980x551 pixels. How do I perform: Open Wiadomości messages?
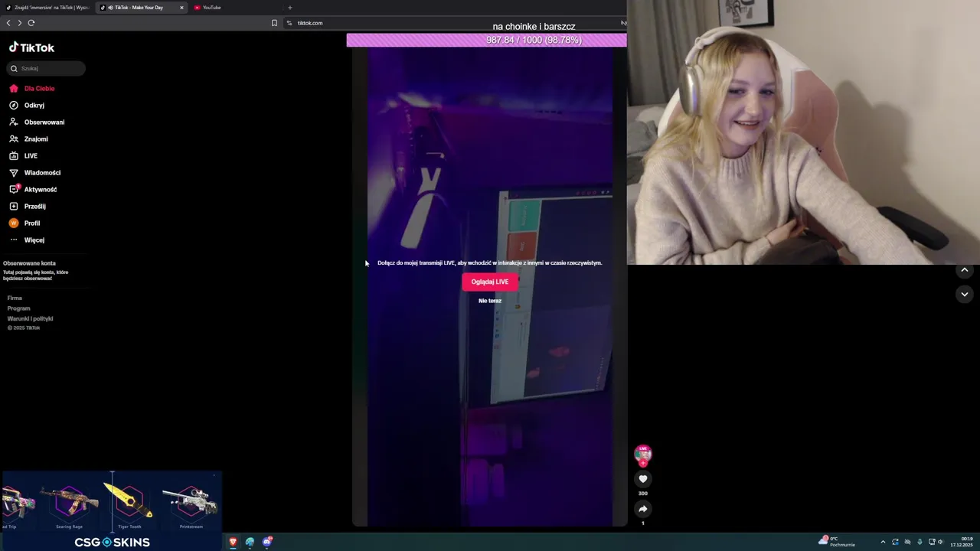coord(34,172)
